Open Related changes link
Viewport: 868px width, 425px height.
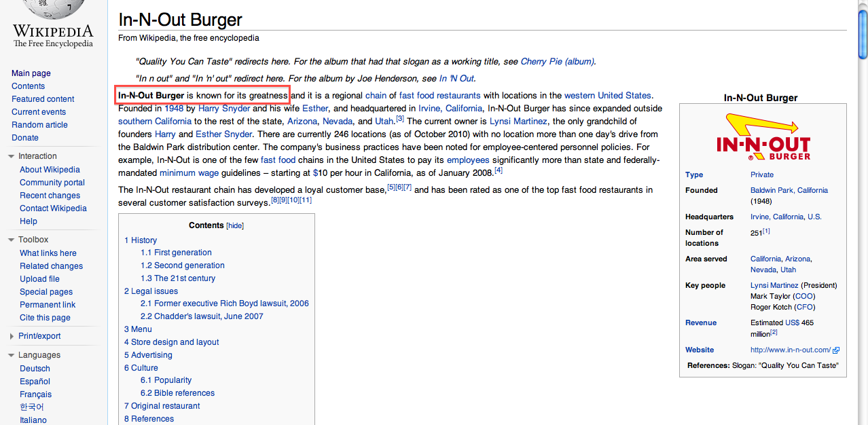pos(51,266)
